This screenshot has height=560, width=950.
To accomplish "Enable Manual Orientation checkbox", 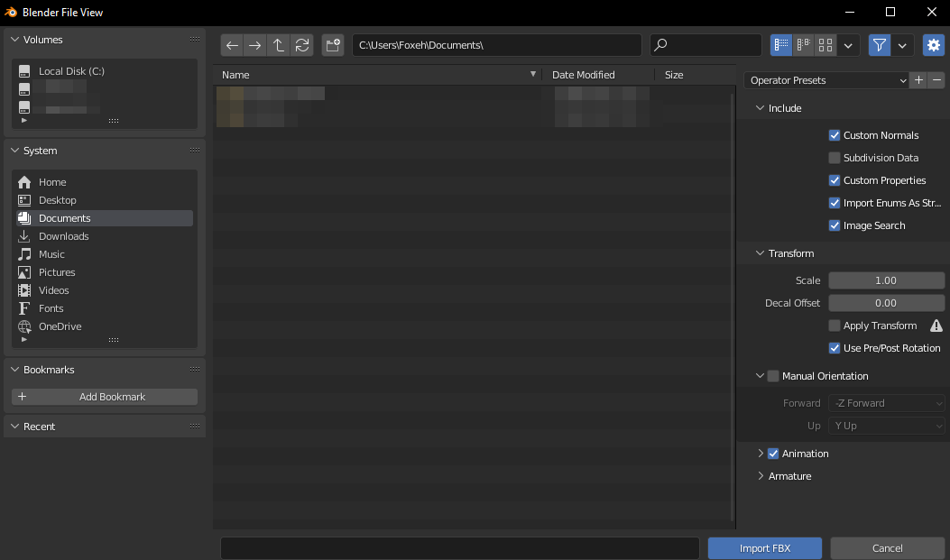I will click(773, 376).
